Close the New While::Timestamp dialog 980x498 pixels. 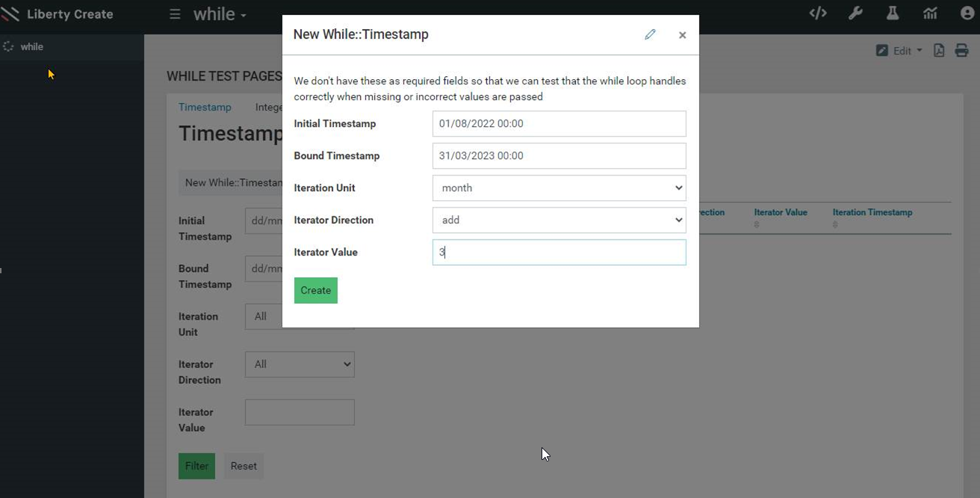(682, 35)
